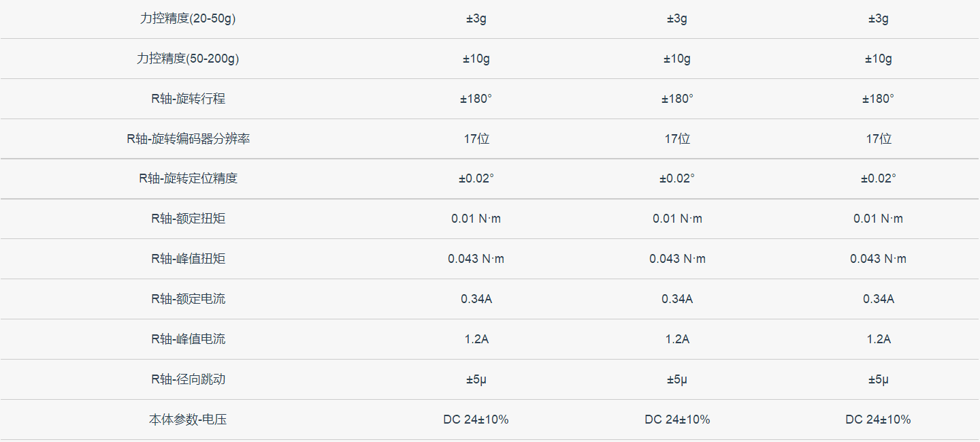This screenshot has width=980, height=442.
Task: Click the middle column DC 24±10% value
Action: [x=677, y=420]
